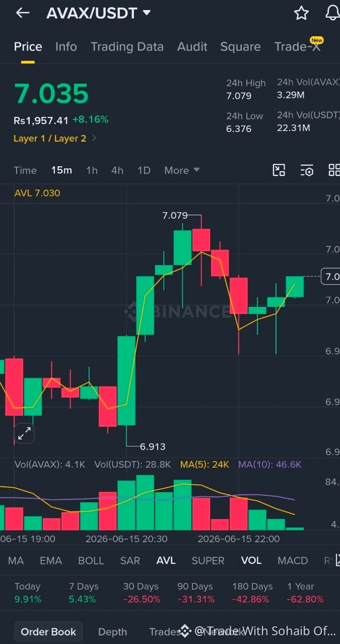
Task: Toggle the SUPER indicator
Action: (x=208, y=560)
